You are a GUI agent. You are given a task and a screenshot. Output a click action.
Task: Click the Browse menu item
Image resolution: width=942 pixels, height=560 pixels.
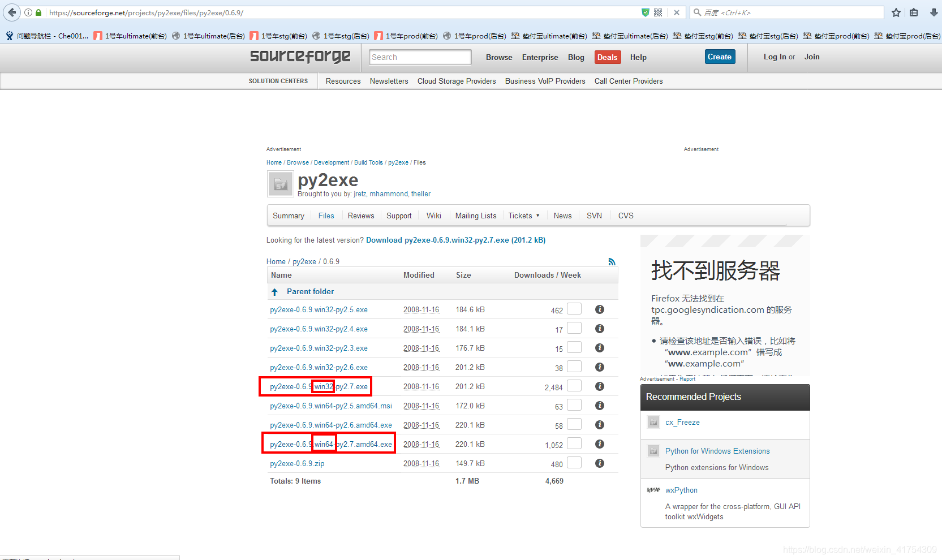(x=499, y=57)
